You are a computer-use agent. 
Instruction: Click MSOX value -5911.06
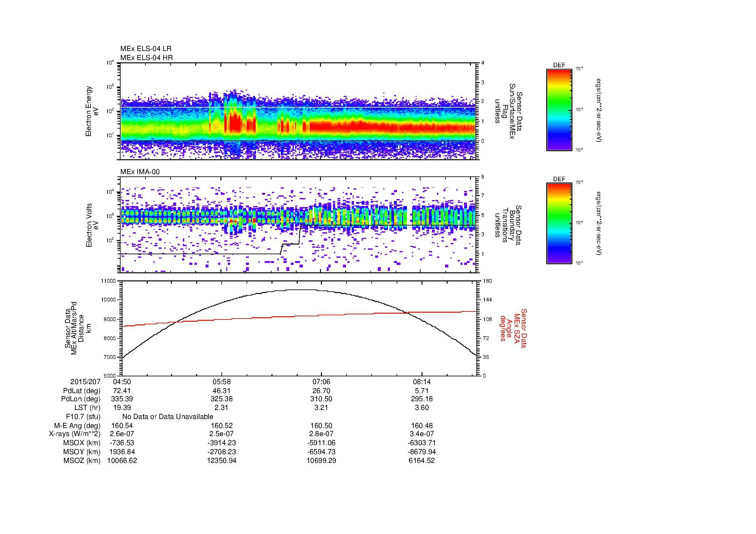(321, 443)
